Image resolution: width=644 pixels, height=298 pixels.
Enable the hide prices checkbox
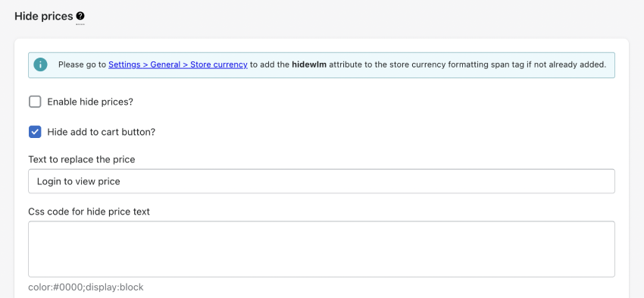(x=35, y=102)
